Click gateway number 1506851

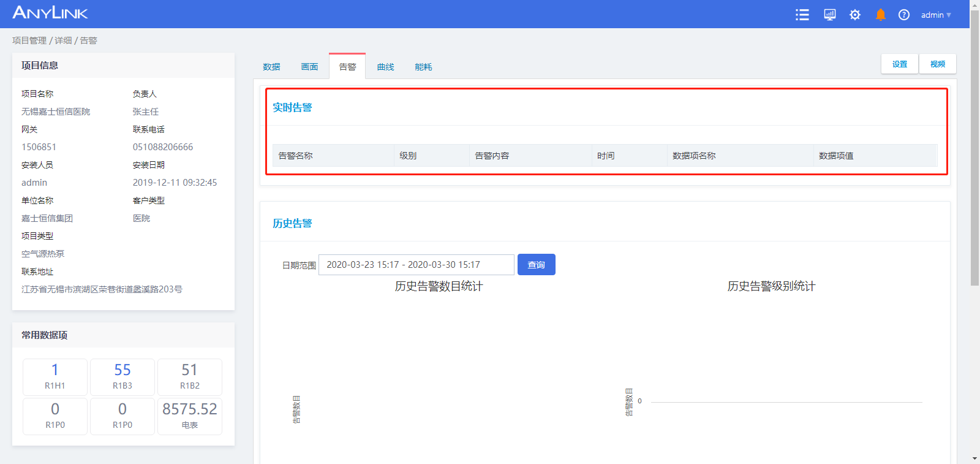point(39,147)
